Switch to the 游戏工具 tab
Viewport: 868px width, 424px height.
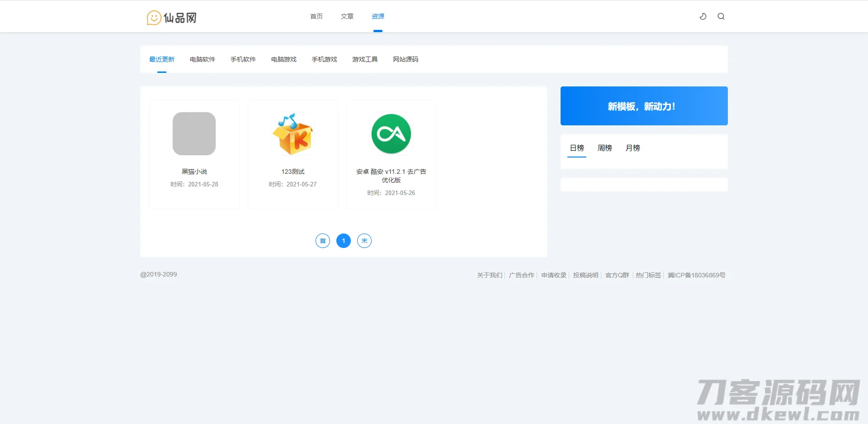[365, 59]
